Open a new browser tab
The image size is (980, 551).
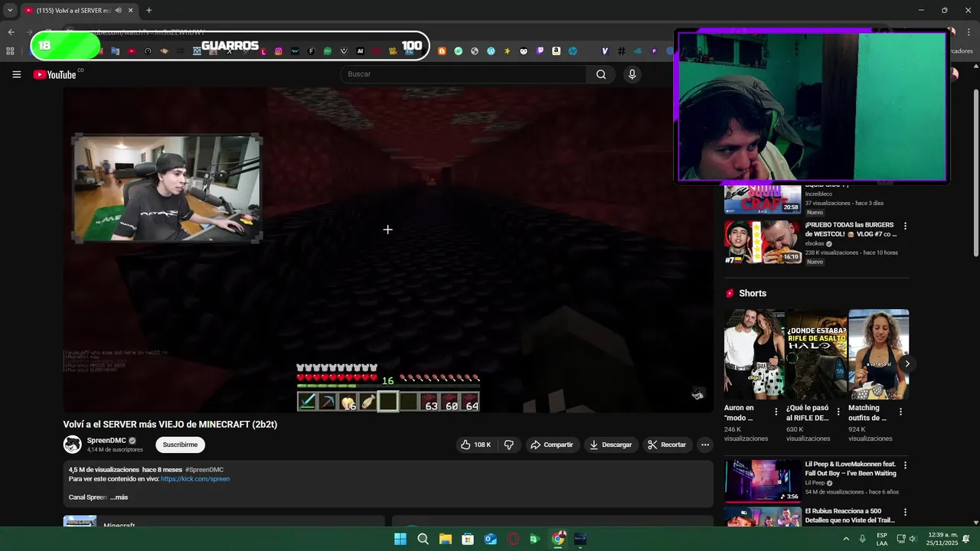pos(149,11)
